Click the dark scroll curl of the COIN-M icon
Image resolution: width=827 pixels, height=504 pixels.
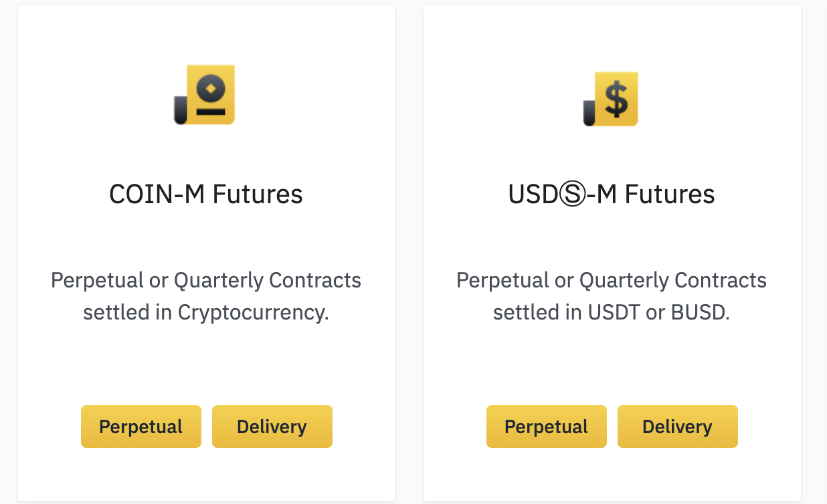coord(181,110)
